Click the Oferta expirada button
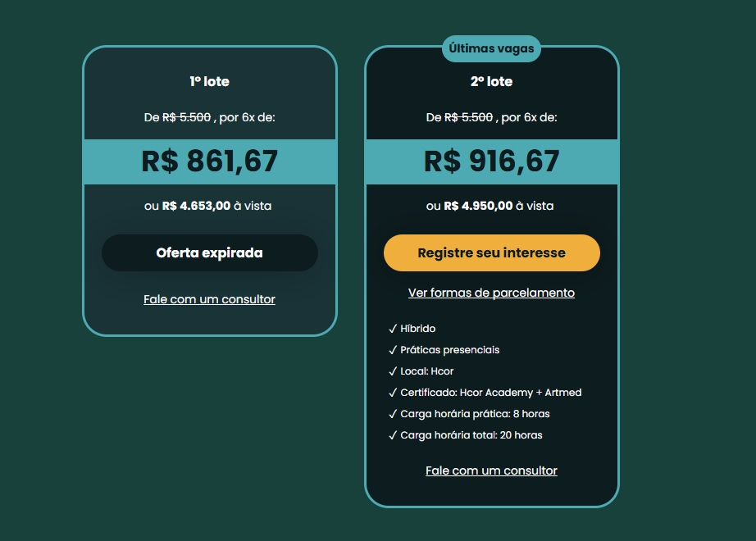Viewport: 756px width, 541px height. tap(210, 252)
